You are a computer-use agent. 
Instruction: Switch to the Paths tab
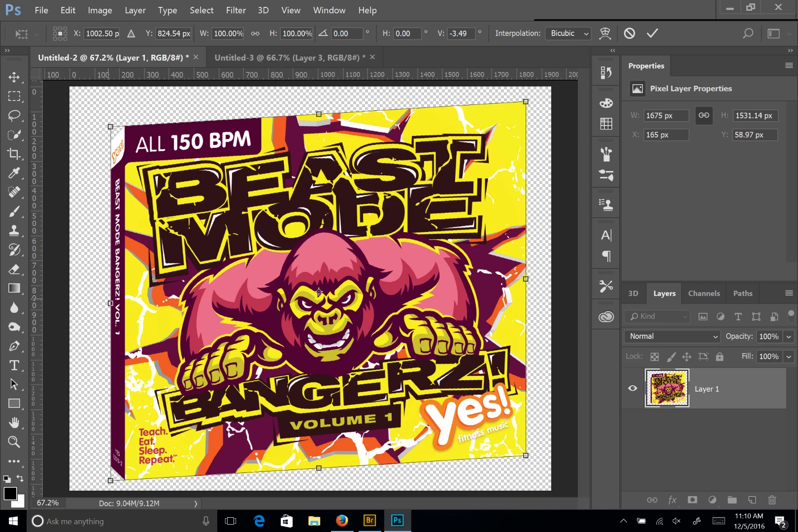tap(743, 294)
